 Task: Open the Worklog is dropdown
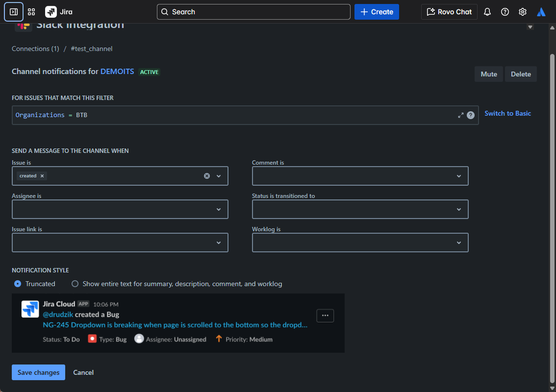360,242
